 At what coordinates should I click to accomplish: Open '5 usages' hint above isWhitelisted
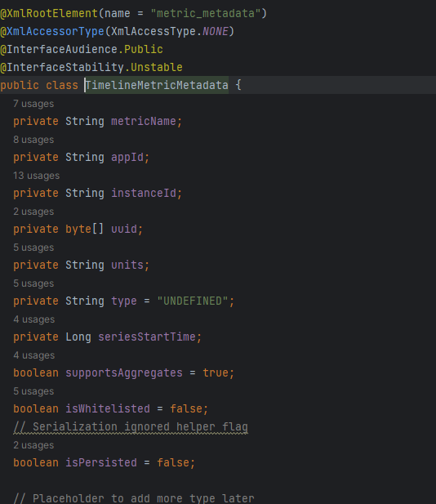pos(33,392)
